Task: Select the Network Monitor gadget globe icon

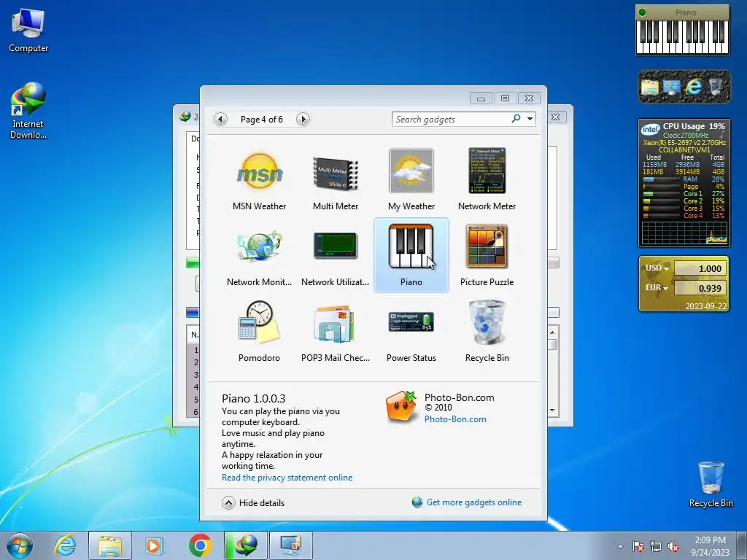Action: click(259, 246)
